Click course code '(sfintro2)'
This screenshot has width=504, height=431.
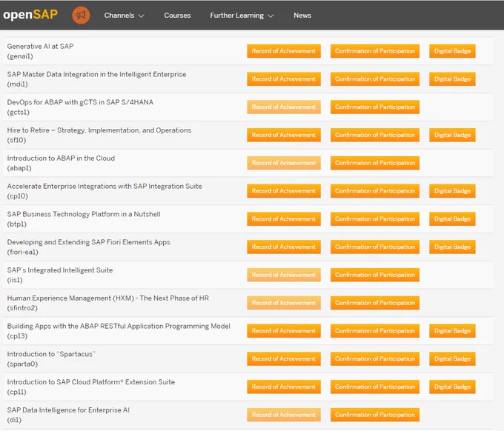click(22, 308)
